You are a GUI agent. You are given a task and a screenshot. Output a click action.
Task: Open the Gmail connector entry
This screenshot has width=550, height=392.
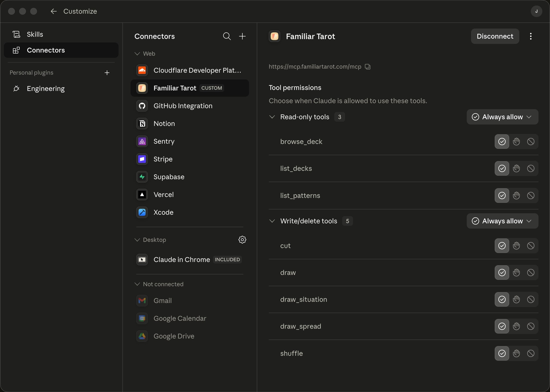click(x=190, y=301)
